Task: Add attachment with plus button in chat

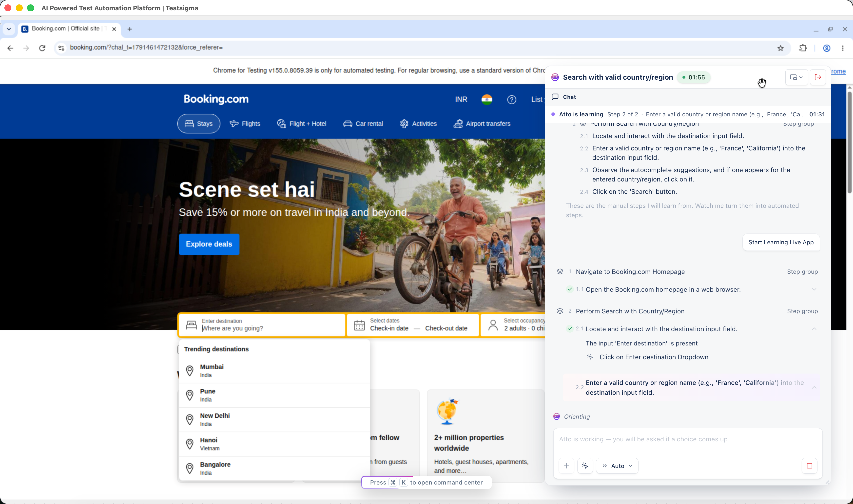Action: coord(566,466)
